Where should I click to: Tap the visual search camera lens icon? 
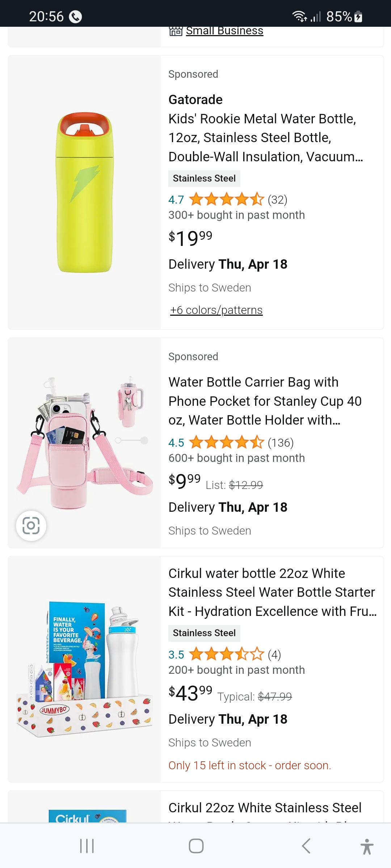(x=31, y=526)
